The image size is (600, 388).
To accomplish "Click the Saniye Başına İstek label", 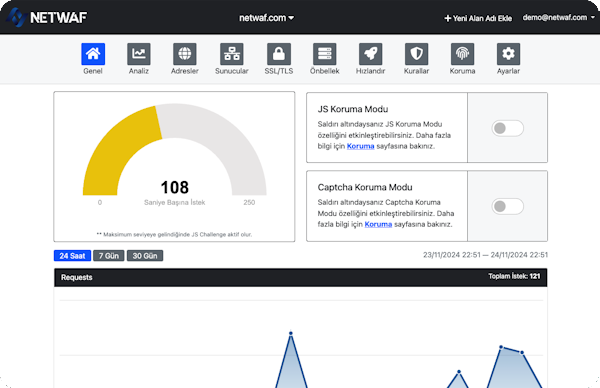I will pyautogui.click(x=174, y=202).
